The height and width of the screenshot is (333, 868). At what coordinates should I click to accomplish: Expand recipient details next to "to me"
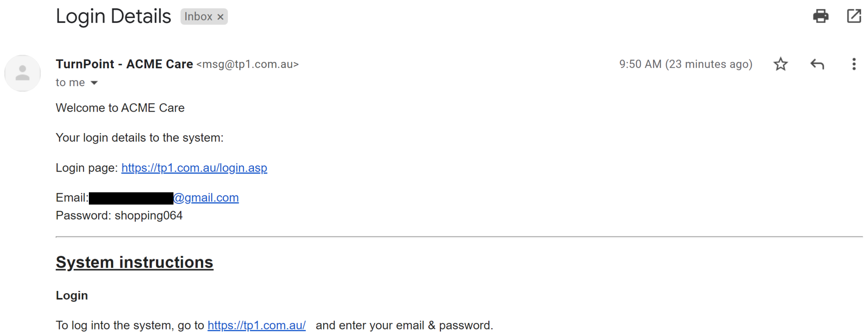tap(94, 83)
